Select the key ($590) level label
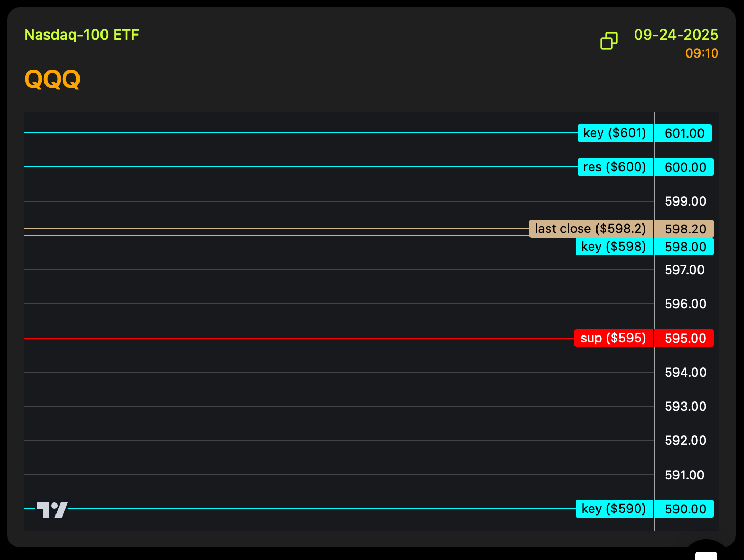Image resolution: width=744 pixels, height=560 pixels. coord(614,509)
